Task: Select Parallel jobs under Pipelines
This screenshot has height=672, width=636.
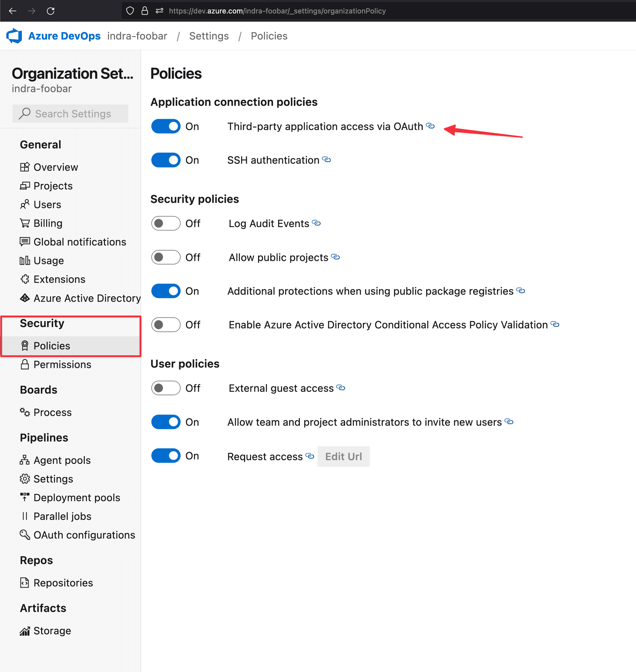Action: tap(70, 516)
